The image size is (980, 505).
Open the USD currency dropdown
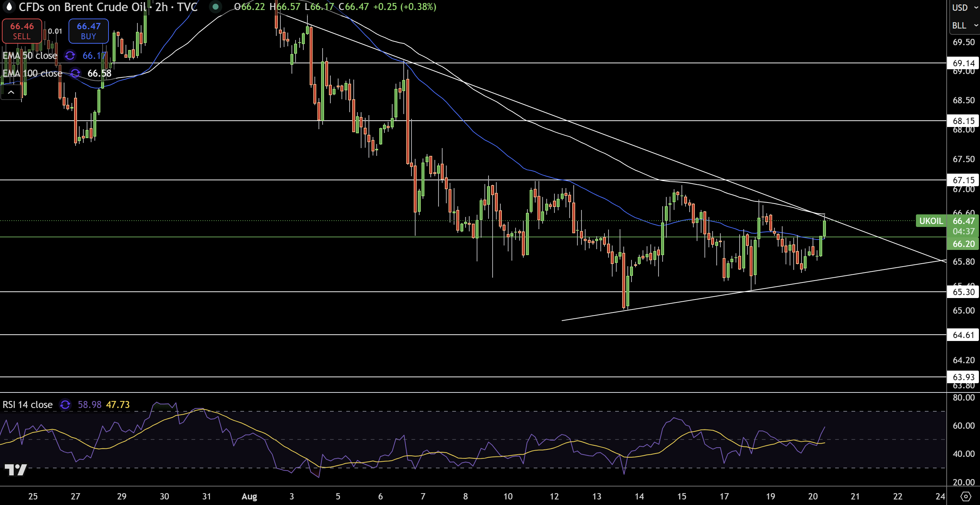coord(965,8)
